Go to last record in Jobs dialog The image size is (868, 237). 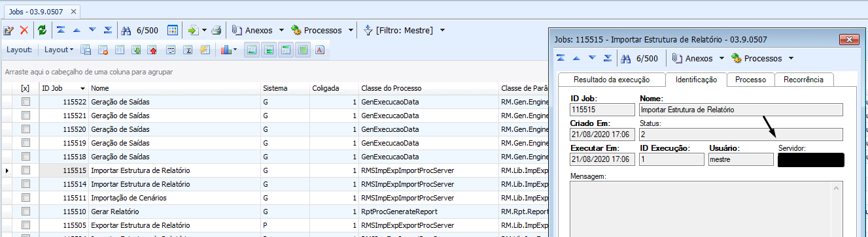[x=608, y=58]
